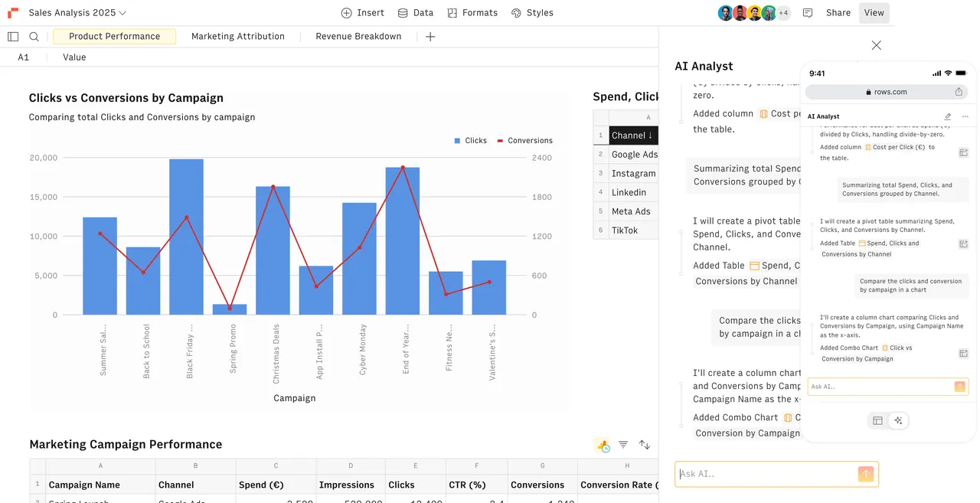Add a new page with plus icon
Viewport: 980px width, 503px height.
pyautogui.click(x=430, y=37)
